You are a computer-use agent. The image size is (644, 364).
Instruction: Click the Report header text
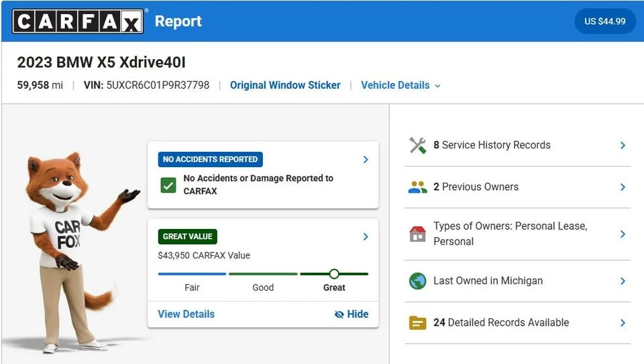tap(178, 21)
